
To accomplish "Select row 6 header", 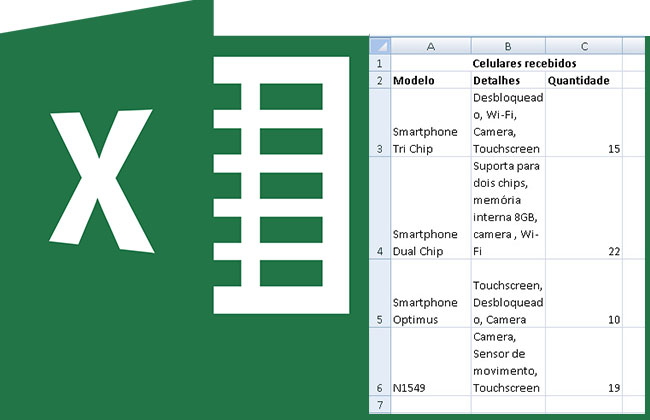I will 380,362.
